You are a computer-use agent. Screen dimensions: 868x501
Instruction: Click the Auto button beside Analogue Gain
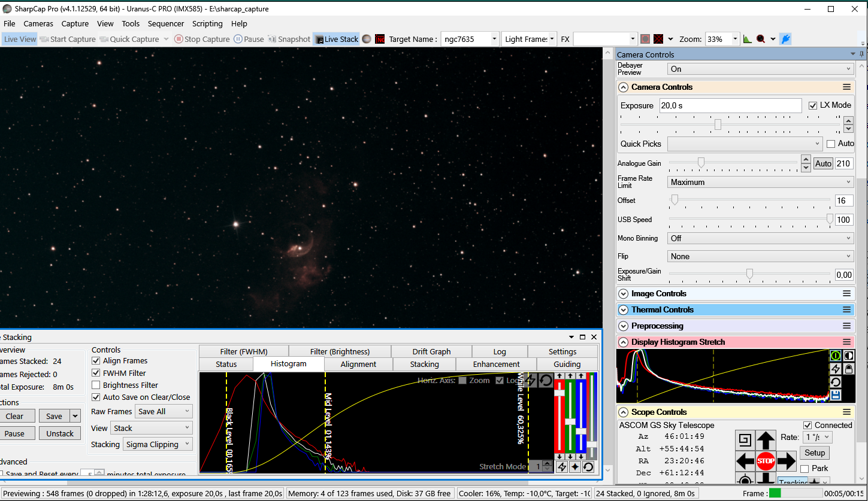coord(823,163)
